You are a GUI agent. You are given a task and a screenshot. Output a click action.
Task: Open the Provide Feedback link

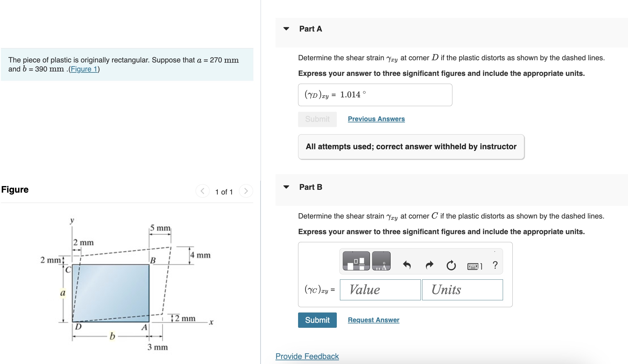click(x=307, y=356)
